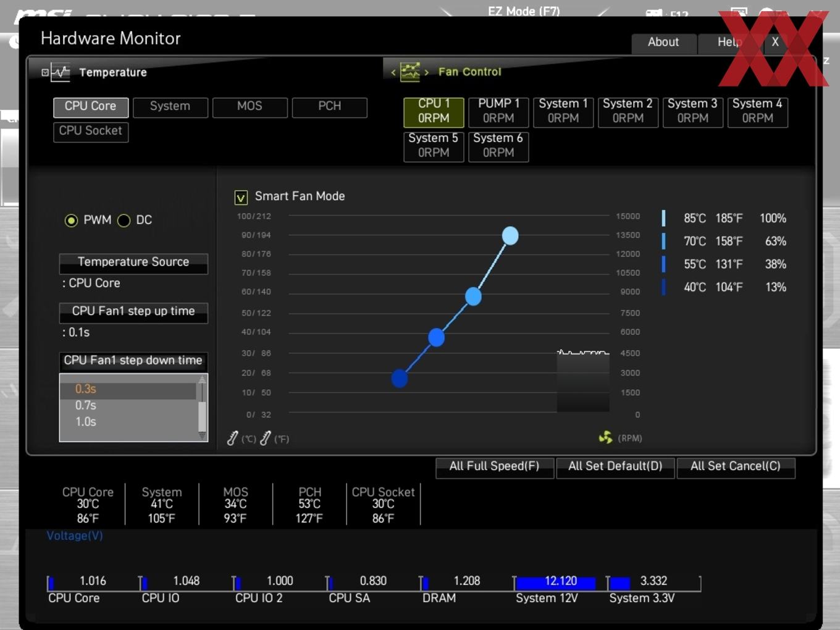The width and height of the screenshot is (840, 630).
Task: Click EZ Mode (F7) in background window
Action: coord(524,10)
